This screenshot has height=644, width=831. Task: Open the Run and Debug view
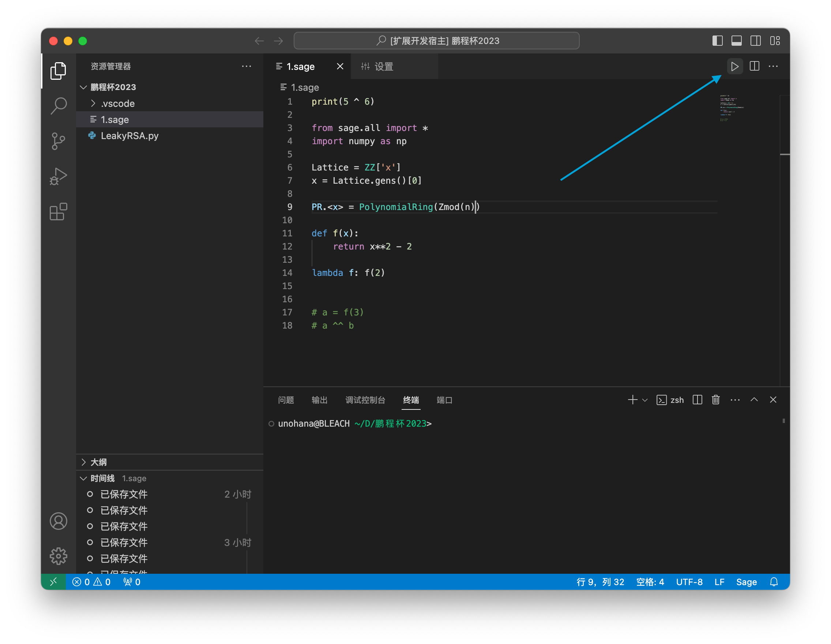(58, 176)
